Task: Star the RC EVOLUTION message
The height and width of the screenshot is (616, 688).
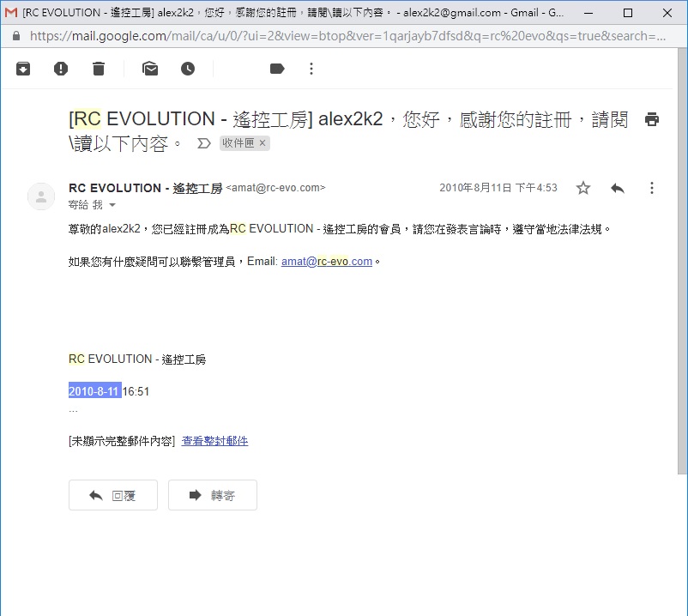Action: pos(583,188)
